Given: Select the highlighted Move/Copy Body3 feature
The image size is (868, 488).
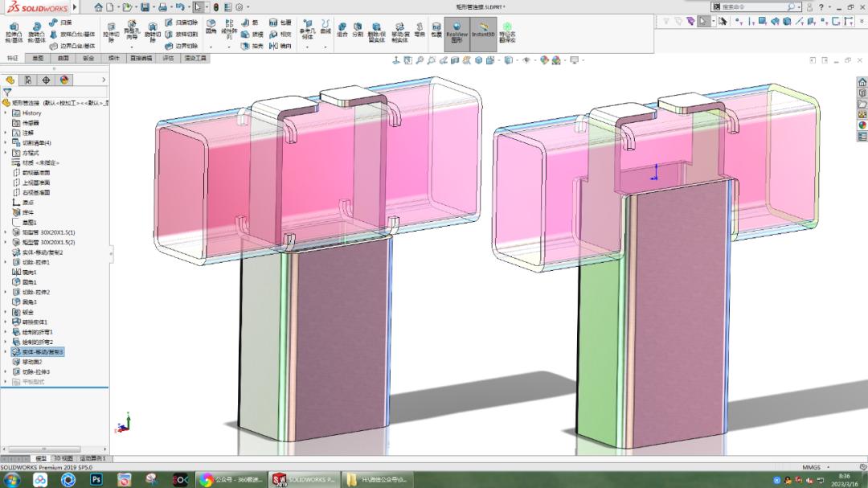Looking at the screenshot, I should coord(42,352).
